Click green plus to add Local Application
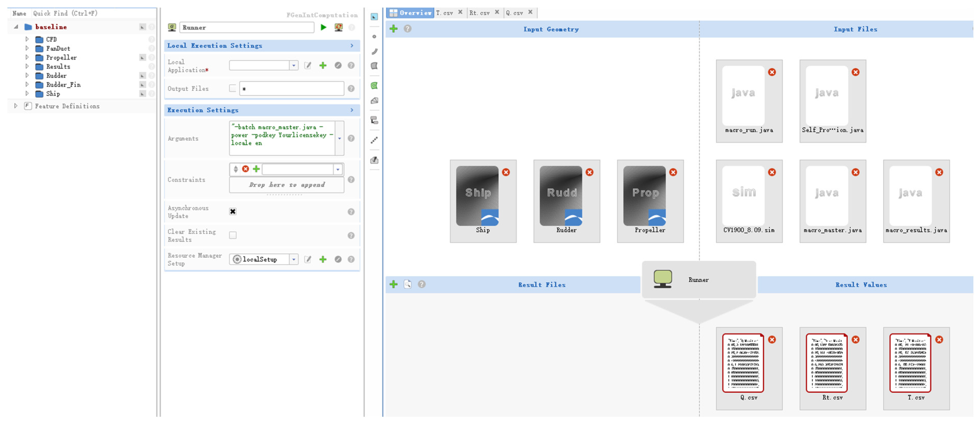 [x=323, y=65]
